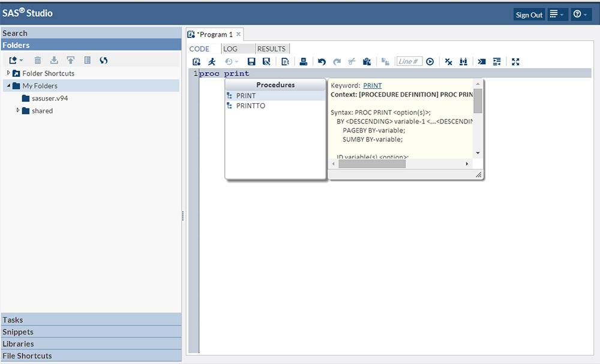Viewport: 600px width, 364px height.
Task: Choose PRINT from the Procedures list
Action: tap(275, 95)
